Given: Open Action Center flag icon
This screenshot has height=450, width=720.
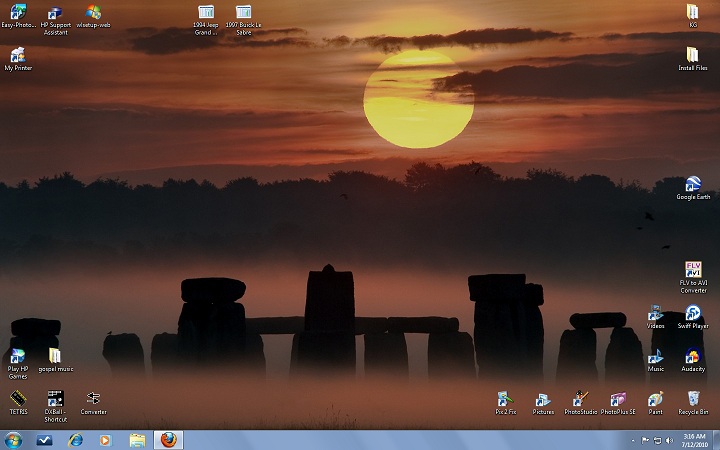Looking at the screenshot, I should tap(645, 440).
